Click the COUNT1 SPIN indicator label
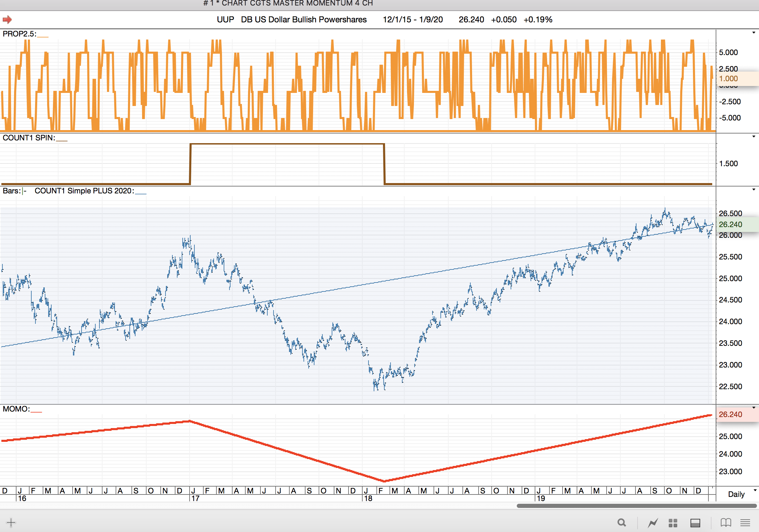This screenshot has width=759, height=532. pos(29,138)
